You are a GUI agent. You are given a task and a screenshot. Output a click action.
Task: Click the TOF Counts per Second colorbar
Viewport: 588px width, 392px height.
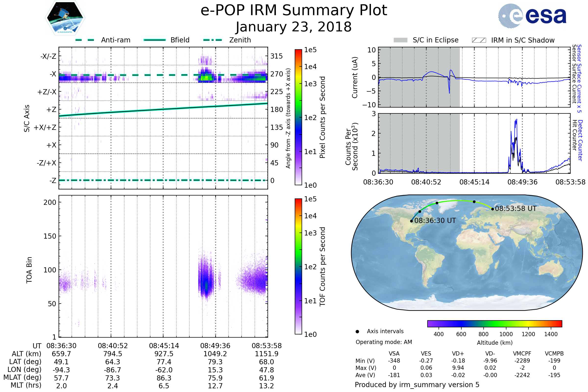298,266
